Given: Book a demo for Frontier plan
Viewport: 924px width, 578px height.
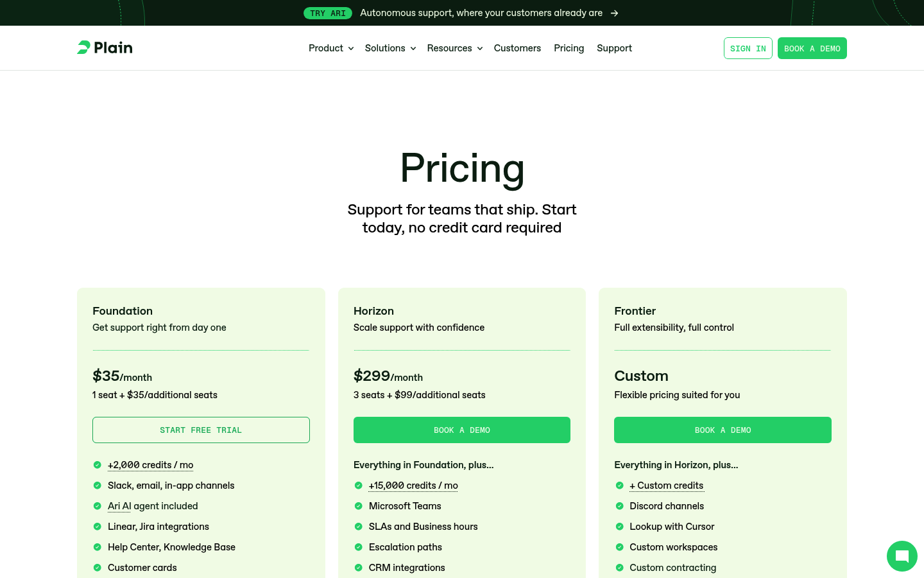Looking at the screenshot, I should pyautogui.click(x=723, y=430).
